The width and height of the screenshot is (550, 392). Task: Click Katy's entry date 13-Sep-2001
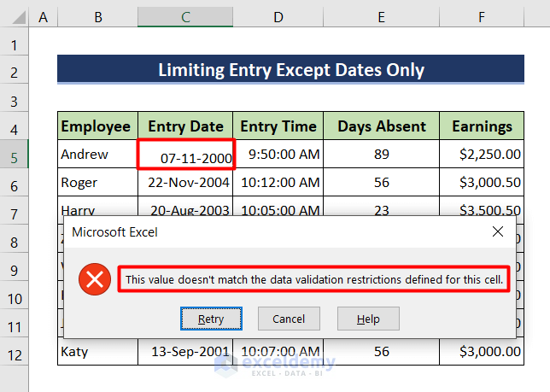pyautogui.click(x=185, y=351)
